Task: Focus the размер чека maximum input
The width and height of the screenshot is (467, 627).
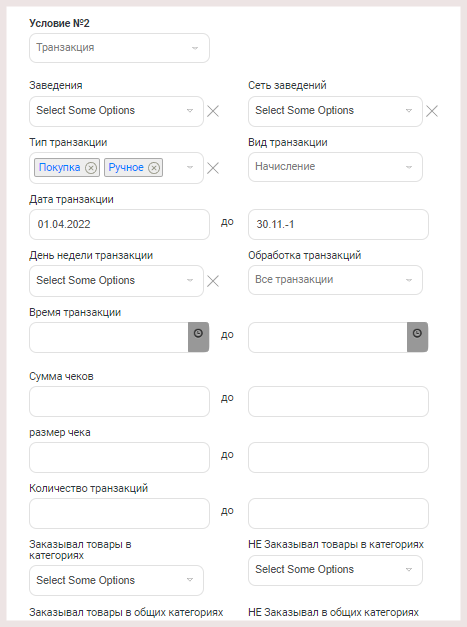Action: [338, 457]
